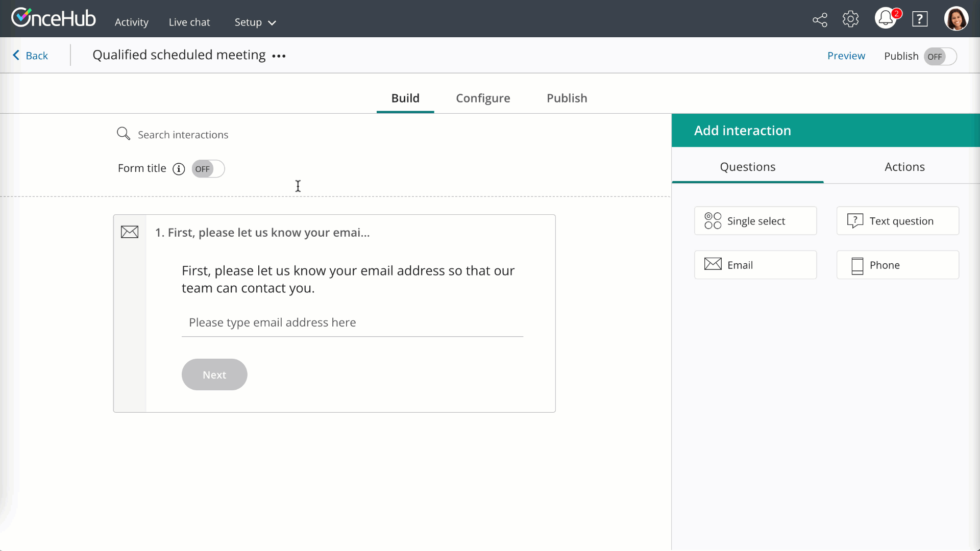Open the three-dot menu beside form name
980x551 pixels.
click(x=279, y=56)
